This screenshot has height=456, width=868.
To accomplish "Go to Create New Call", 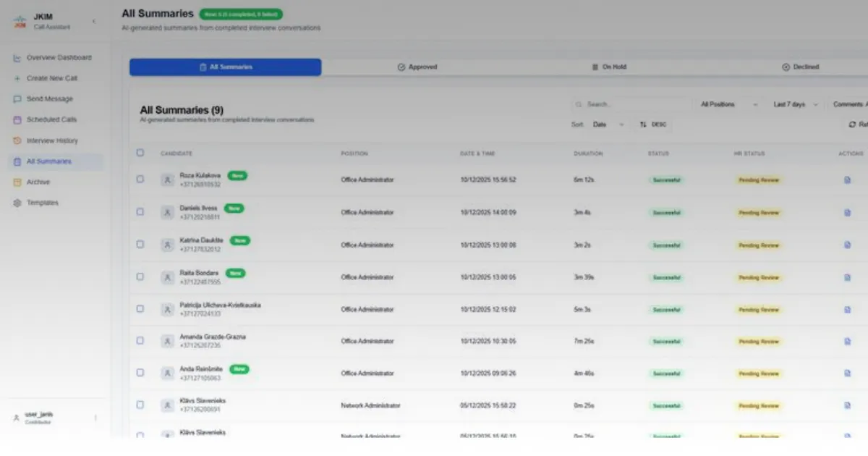I will pyautogui.click(x=51, y=78).
